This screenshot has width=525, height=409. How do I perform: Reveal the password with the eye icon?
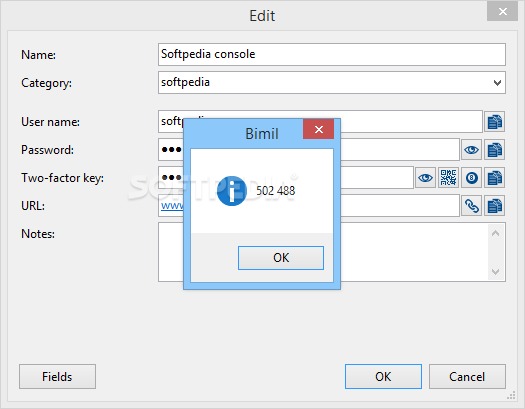point(471,150)
